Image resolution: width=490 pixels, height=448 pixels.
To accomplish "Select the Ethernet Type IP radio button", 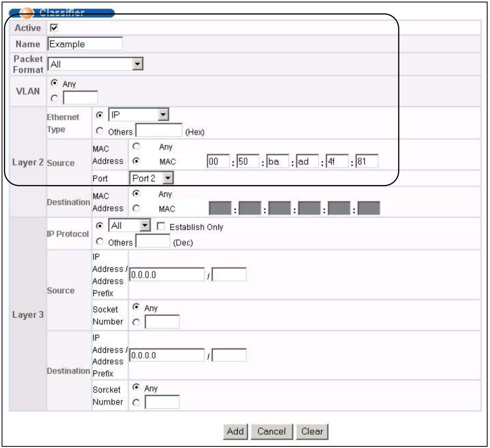I will pos(99,115).
